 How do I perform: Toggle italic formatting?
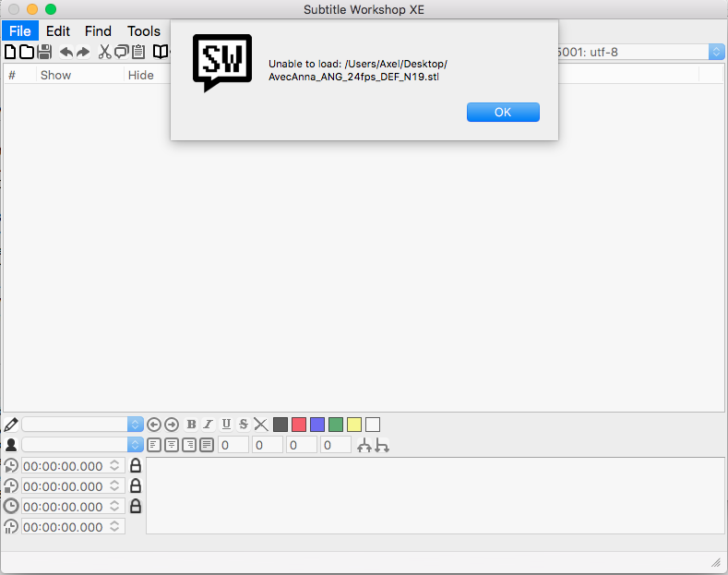pos(209,425)
